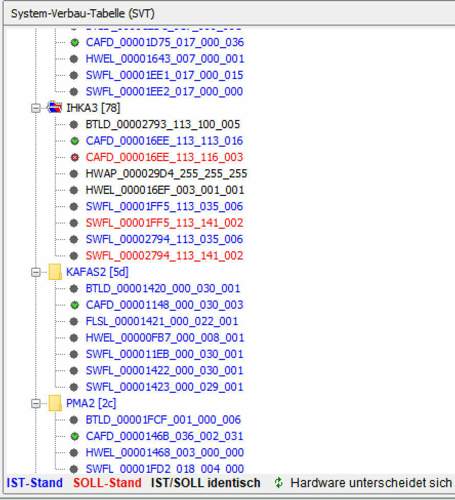Screen dimensions: 455x500
Task: Click the IST-Stand legend label
Action: click(x=35, y=483)
